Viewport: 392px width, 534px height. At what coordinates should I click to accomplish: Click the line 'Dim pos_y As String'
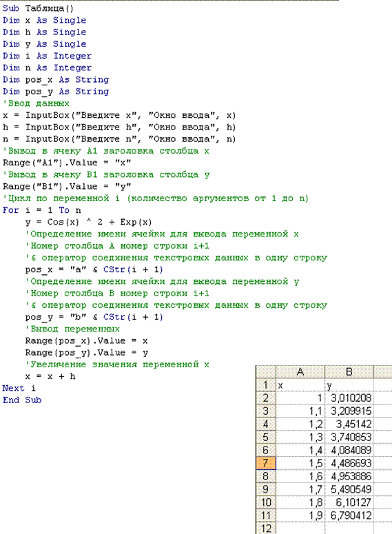[56, 92]
